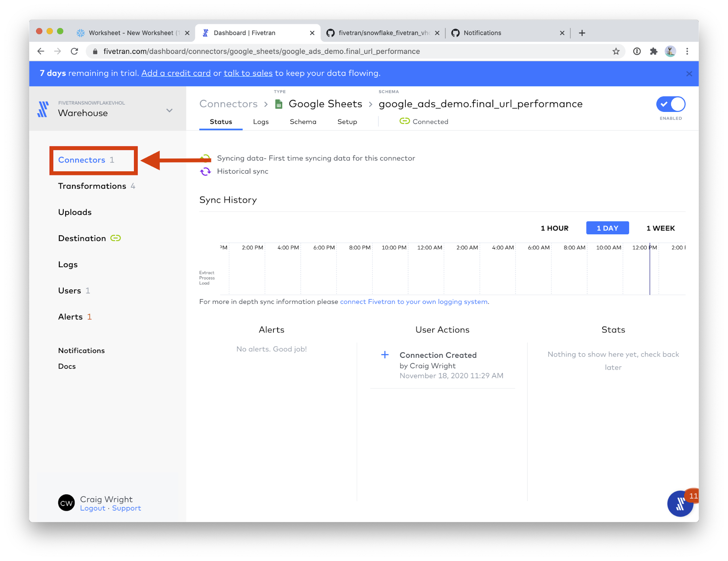This screenshot has height=561, width=728.
Task: Open the browser extensions puzzle icon
Action: point(653,51)
